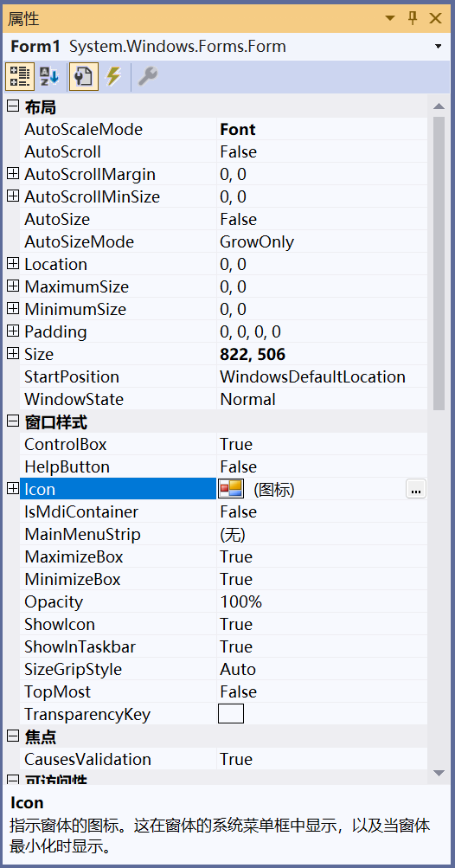Image resolution: width=455 pixels, height=868 pixels.
Task: Select the TopMost False value
Action: click(238, 692)
